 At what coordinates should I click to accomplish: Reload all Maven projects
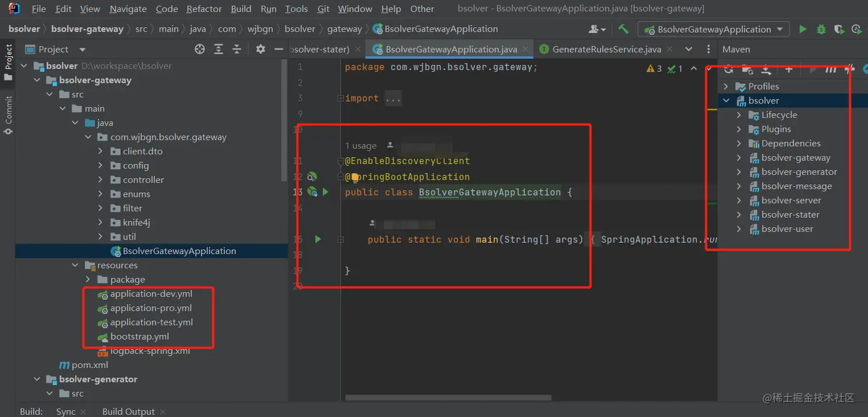coord(729,69)
